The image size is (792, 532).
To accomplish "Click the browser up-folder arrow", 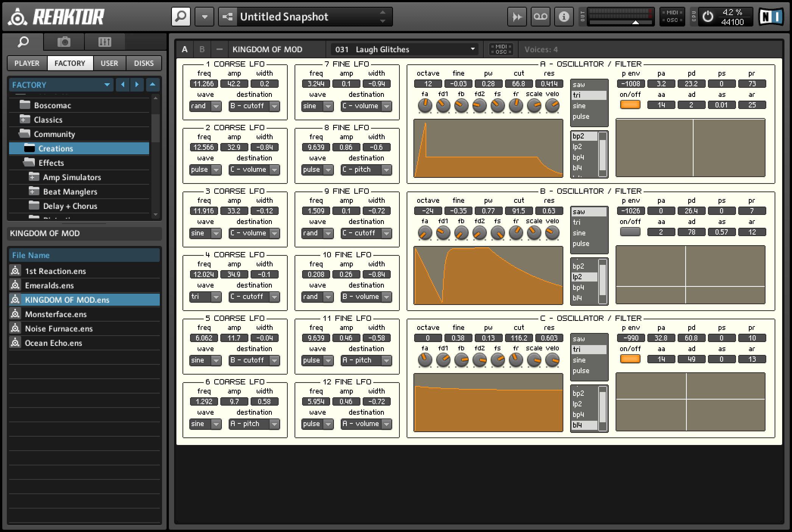I will pyautogui.click(x=153, y=85).
